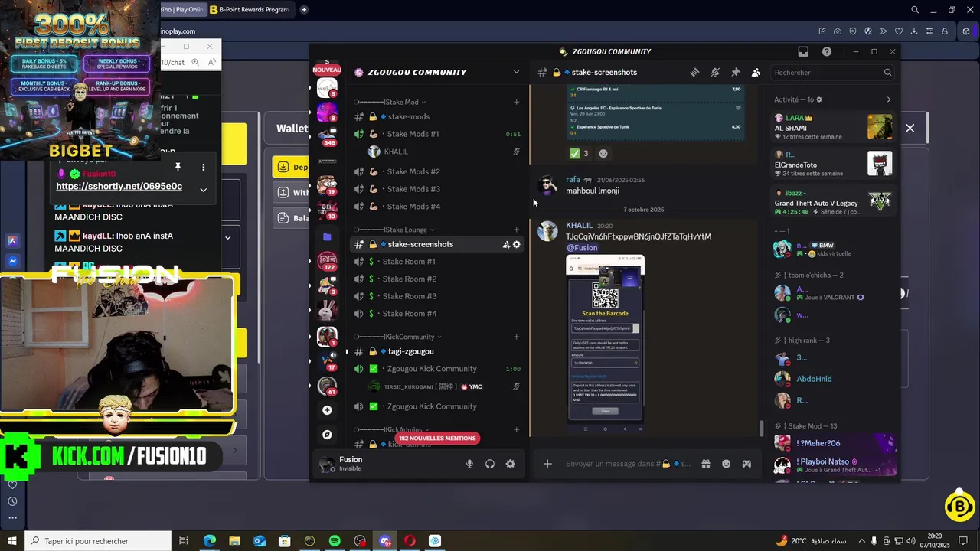Toggle the checkmark reaction with count 3
The image size is (980, 551).
tap(580, 153)
